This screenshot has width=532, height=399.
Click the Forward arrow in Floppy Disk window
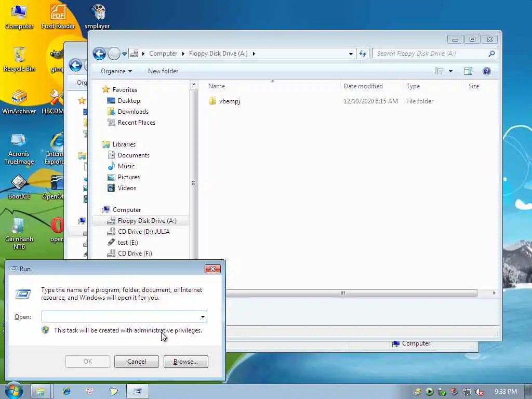click(x=114, y=54)
